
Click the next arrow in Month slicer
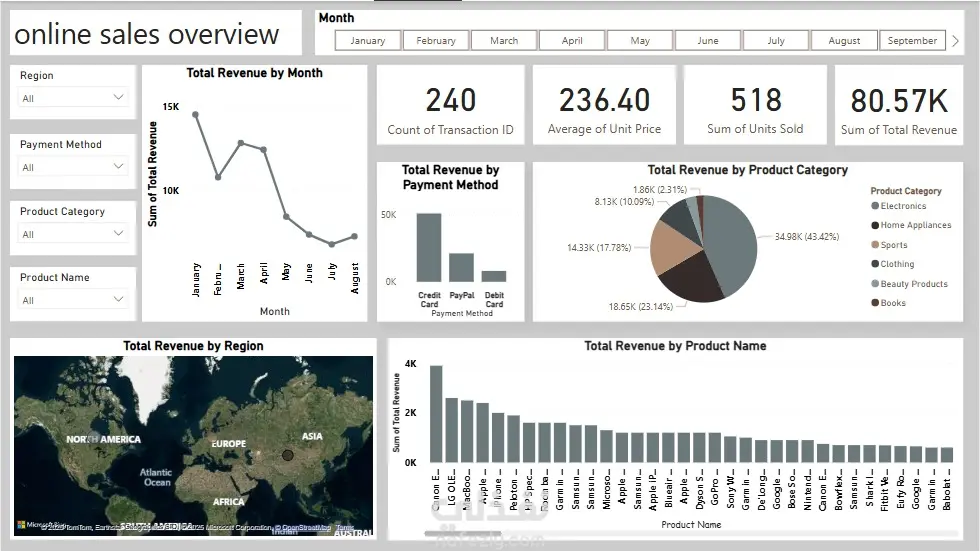pos(955,41)
